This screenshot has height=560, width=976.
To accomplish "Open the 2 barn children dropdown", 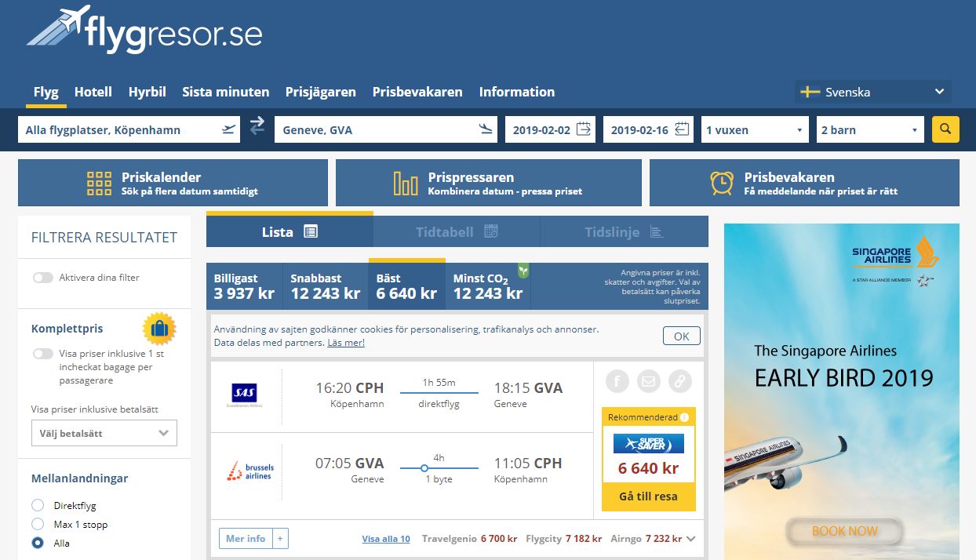I will coord(870,129).
